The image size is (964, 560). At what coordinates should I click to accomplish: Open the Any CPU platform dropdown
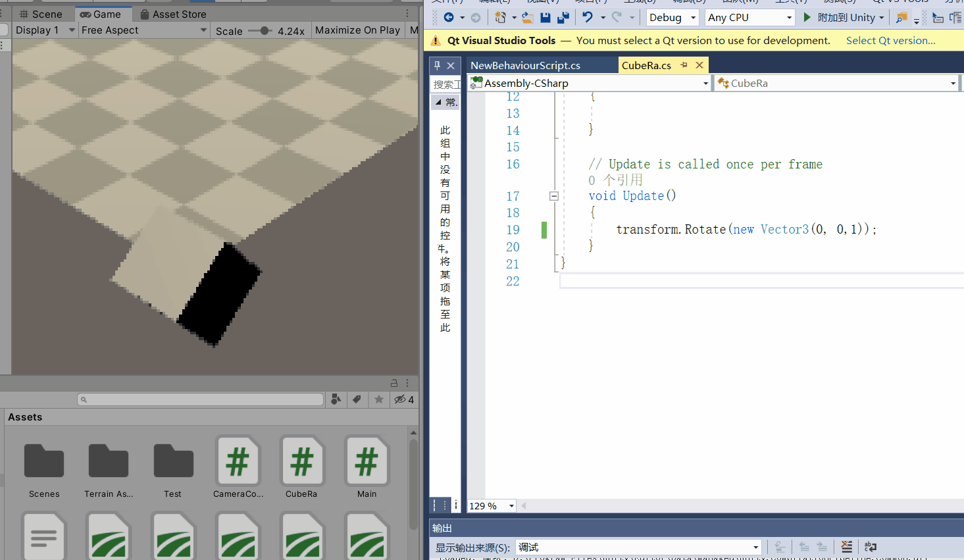coord(749,18)
